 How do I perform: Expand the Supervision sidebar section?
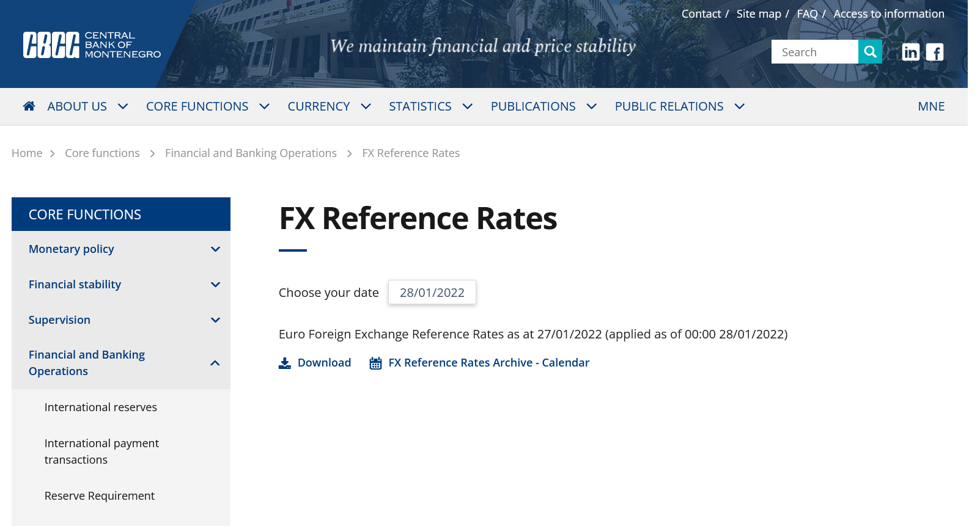pyautogui.click(x=215, y=320)
